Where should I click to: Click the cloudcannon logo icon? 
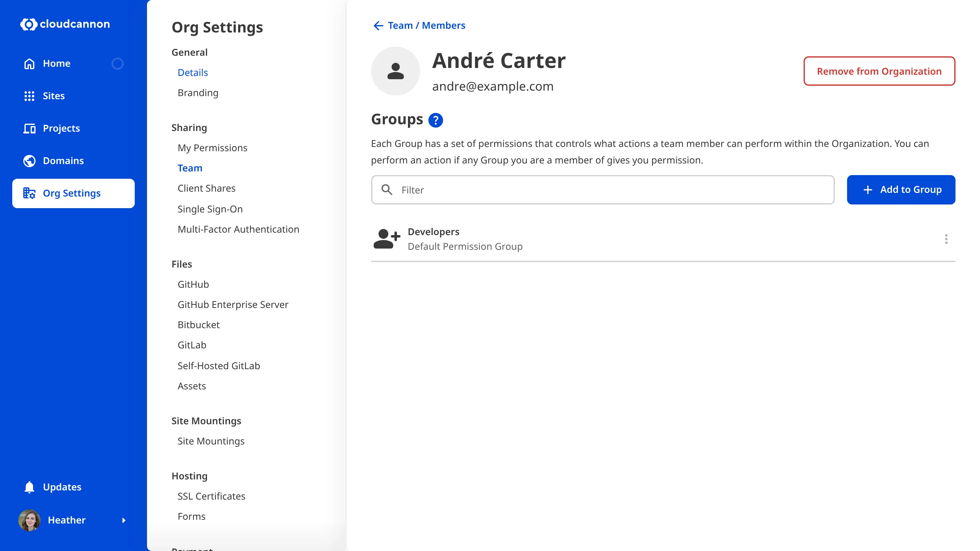[28, 24]
